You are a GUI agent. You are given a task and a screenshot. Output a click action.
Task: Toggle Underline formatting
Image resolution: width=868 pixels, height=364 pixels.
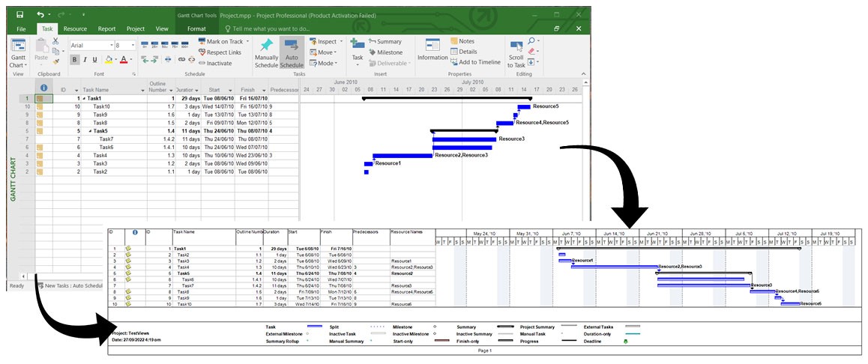(x=94, y=60)
